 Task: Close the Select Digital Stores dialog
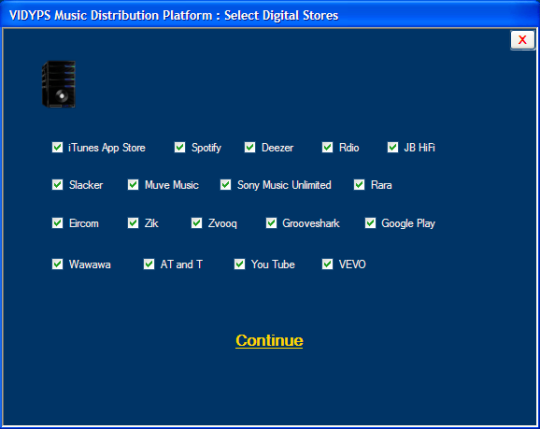click(522, 40)
